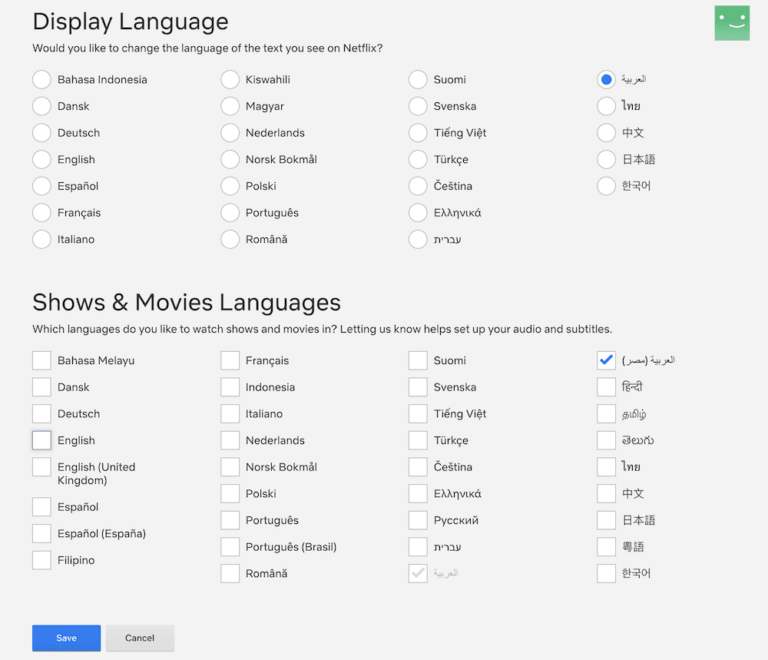Check Čeština shows language checkbox
The width and height of the screenshot is (768, 660).
tap(418, 467)
